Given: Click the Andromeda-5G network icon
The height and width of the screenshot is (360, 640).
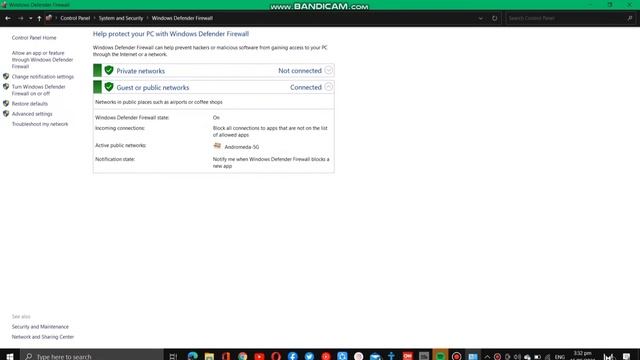Looking at the screenshot, I should click(217, 146).
